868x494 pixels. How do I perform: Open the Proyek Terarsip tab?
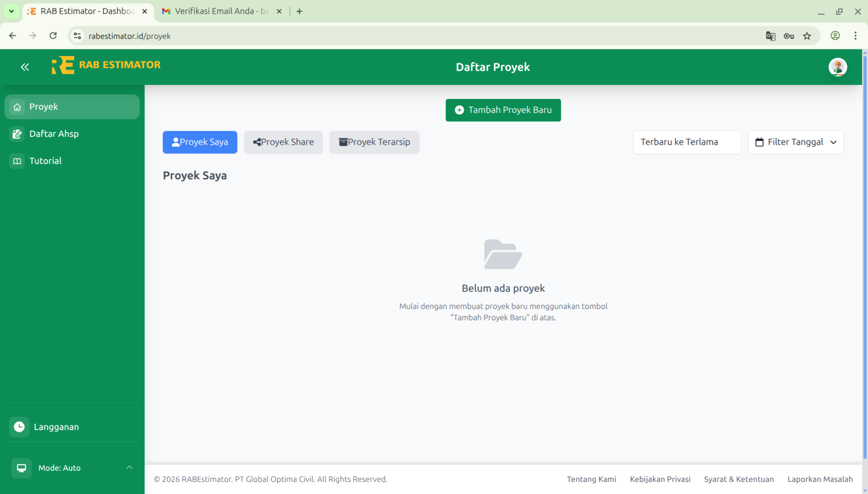[374, 142]
